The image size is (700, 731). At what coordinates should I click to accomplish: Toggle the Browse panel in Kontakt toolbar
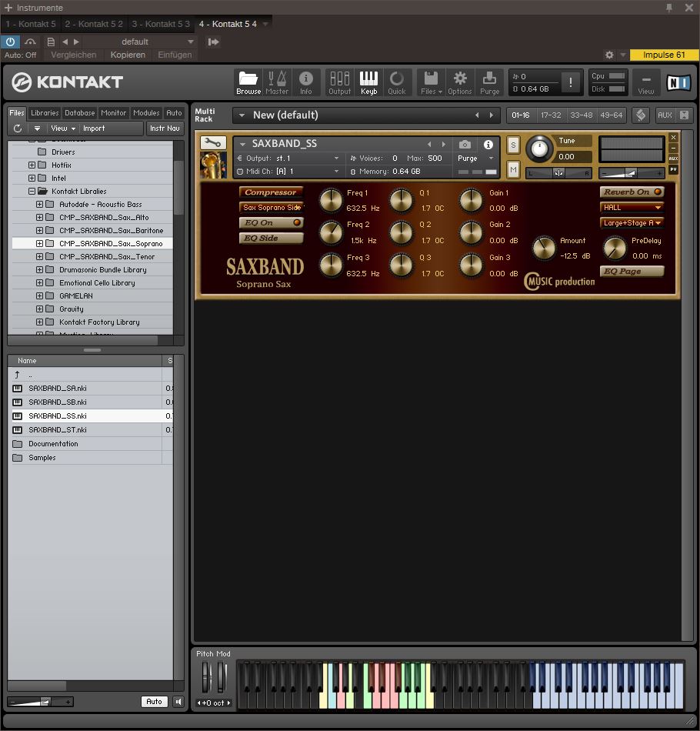coord(248,82)
